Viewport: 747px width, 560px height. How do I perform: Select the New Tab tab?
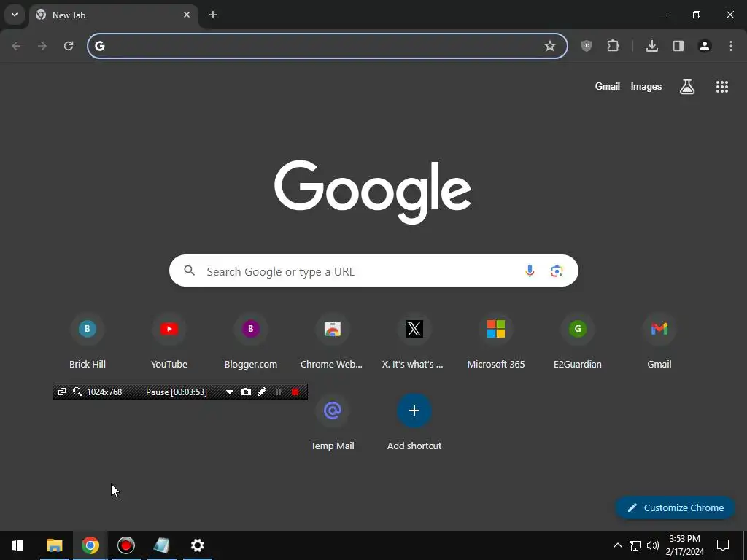(x=115, y=15)
